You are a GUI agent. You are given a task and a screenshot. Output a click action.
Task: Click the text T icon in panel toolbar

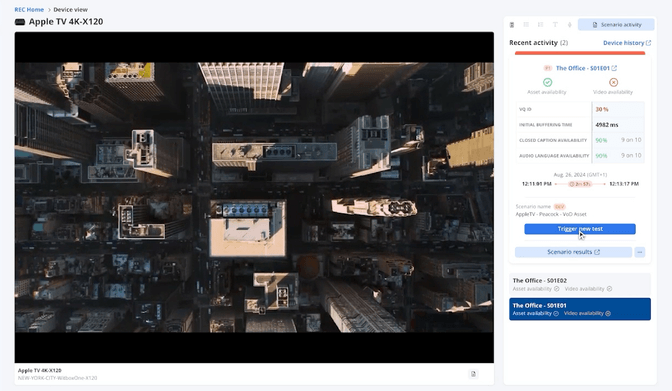555,25
